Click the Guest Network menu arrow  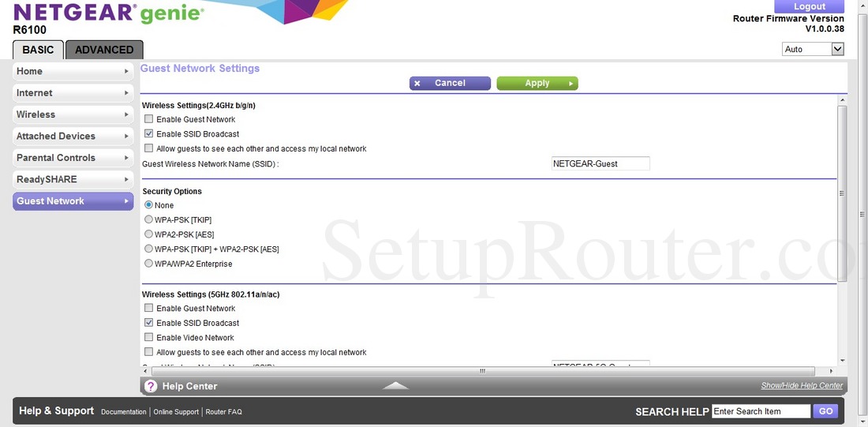[126, 201]
